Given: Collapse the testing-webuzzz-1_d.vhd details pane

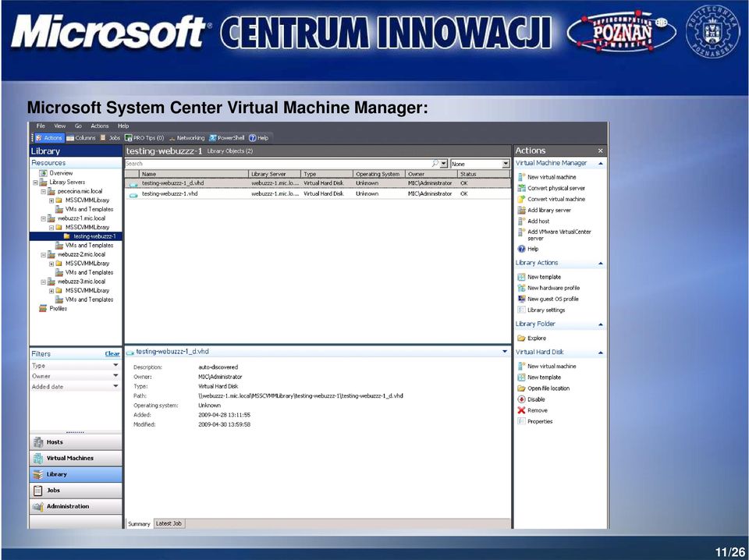Looking at the screenshot, I should click(x=505, y=352).
